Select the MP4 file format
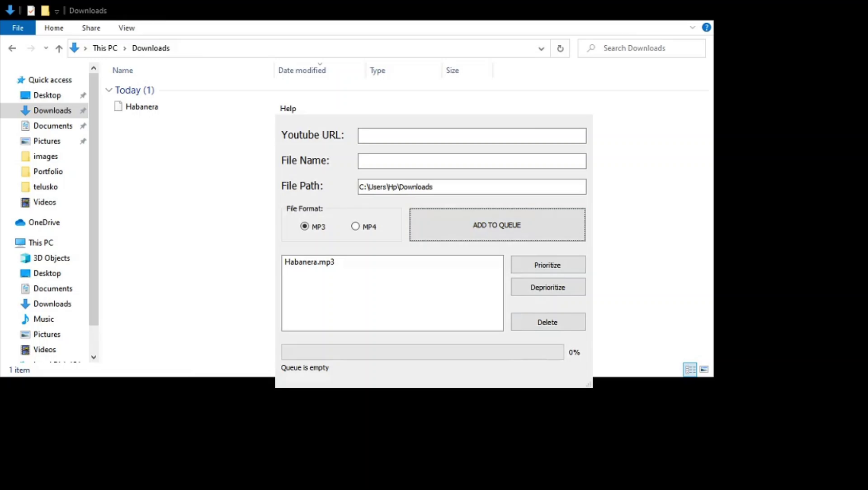Screen dimensions: 868x490 click(363, 226)
